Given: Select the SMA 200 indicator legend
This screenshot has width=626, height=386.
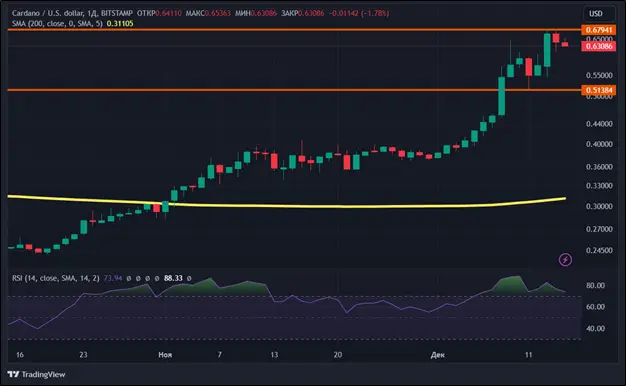Looking at the screenshot, I should click(x=57, y=24).
